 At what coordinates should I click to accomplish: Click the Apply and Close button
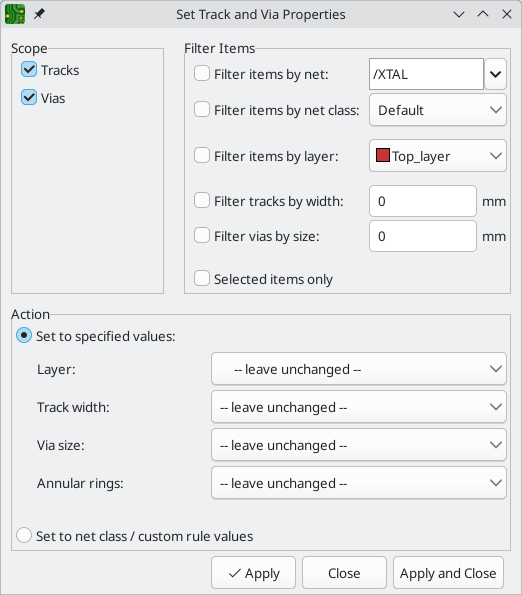[x=448, y=573]
